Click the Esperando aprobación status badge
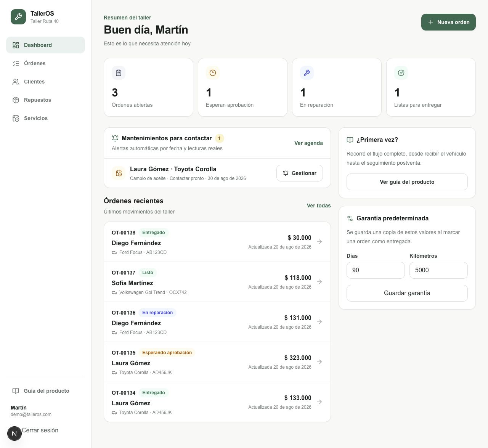This screenshot has height=448, width=488. click(167, 353)
